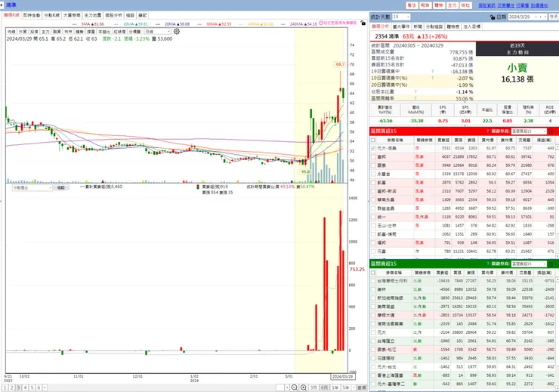The height and width of the screenshot is (392, 559).
Task: Open the chart settings gear icon
Action: tap(177, 32)
